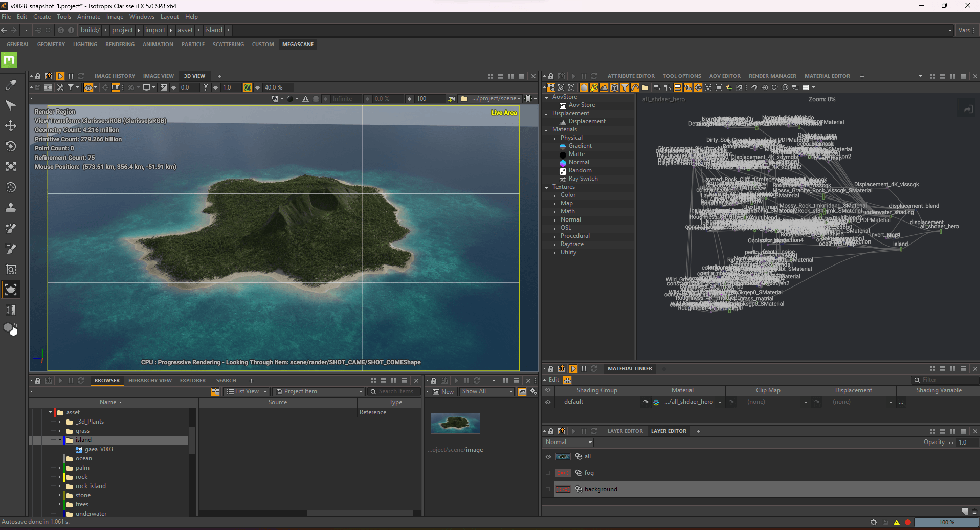Select the measure ruler tool

click(x=11, y=310)
